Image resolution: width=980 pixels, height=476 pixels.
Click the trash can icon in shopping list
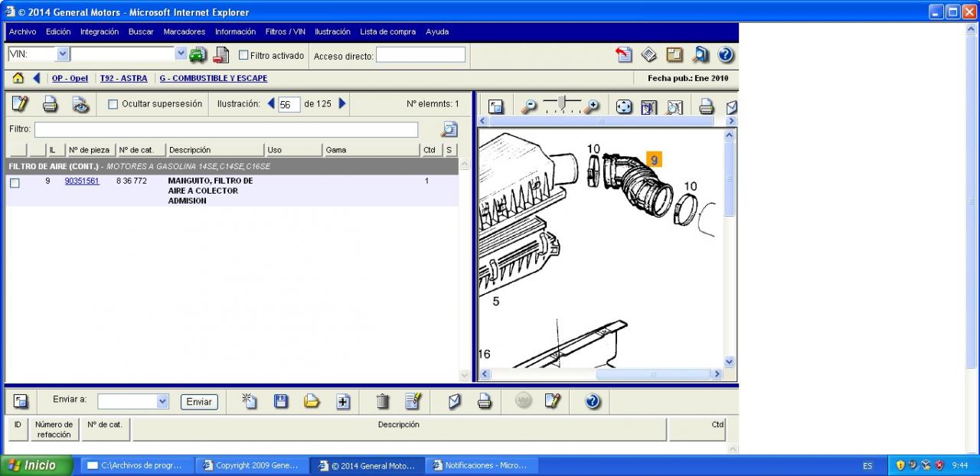click(383, 401)
